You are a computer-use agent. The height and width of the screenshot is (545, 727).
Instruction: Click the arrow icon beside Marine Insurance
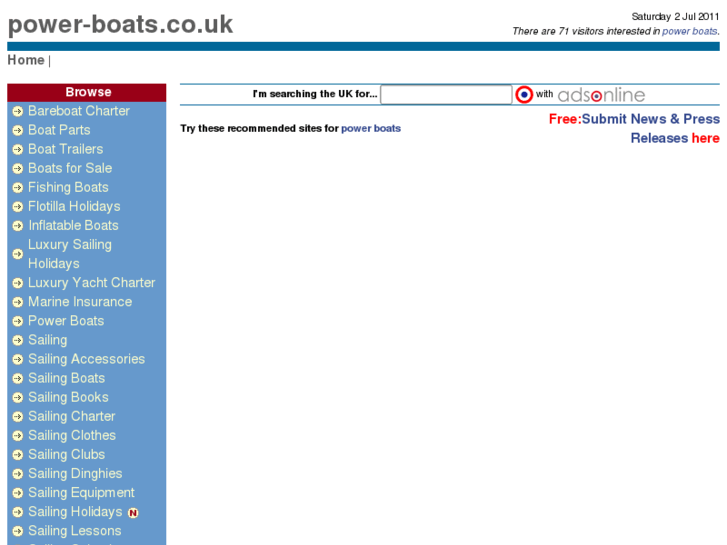coord(18,302)
